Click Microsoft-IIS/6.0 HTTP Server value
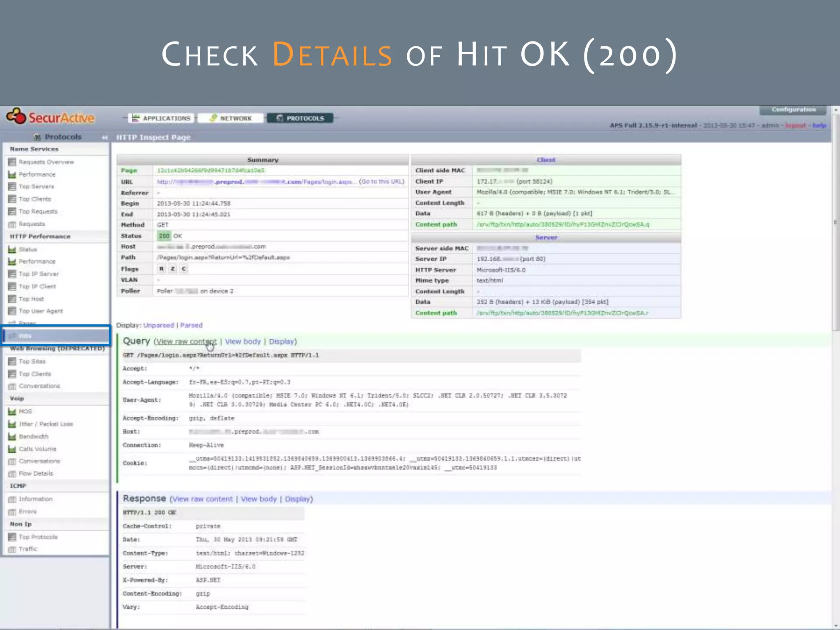This screenshot has height=630, width=840. coord(501,270)
